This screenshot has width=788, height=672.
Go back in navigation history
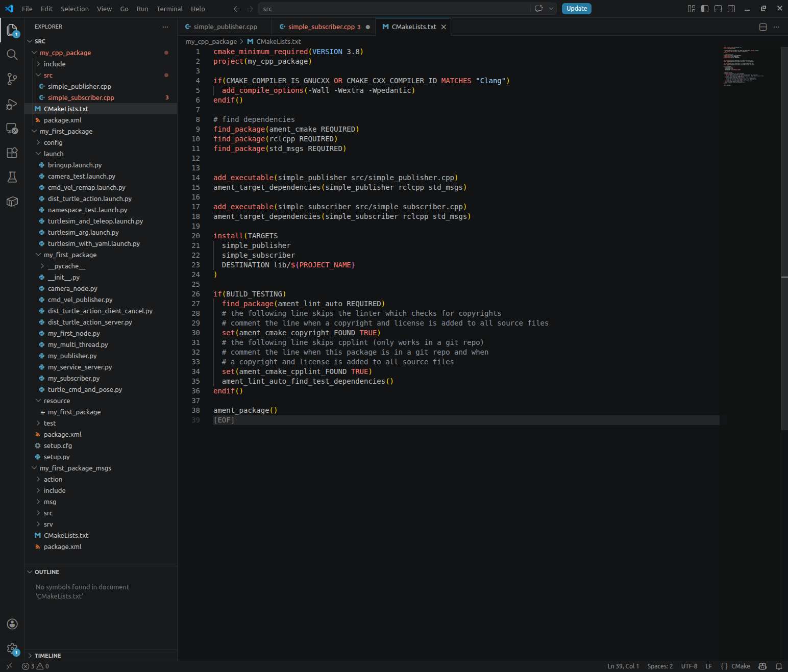(236, 9)
